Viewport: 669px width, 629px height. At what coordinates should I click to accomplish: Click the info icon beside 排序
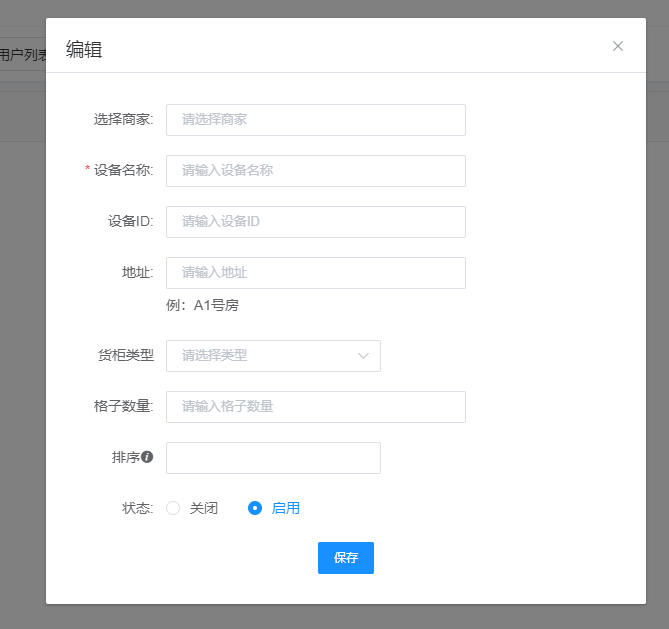click(147, 457)
